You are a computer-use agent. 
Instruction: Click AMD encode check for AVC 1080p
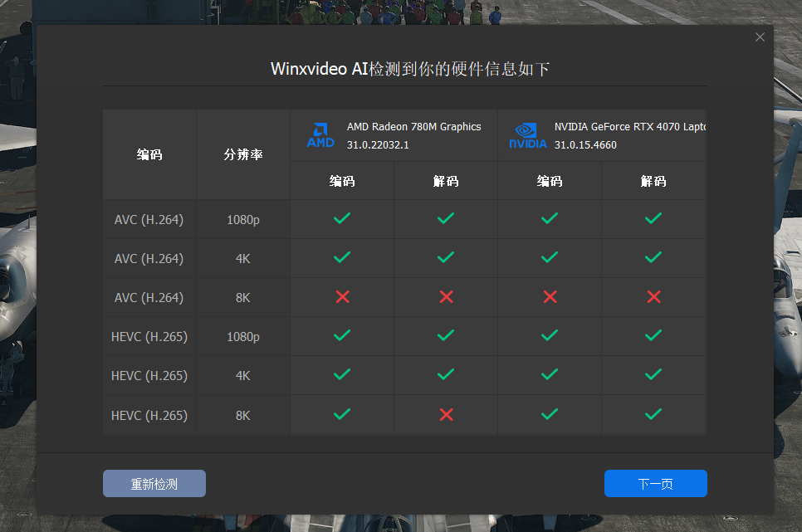click(342, 218)
